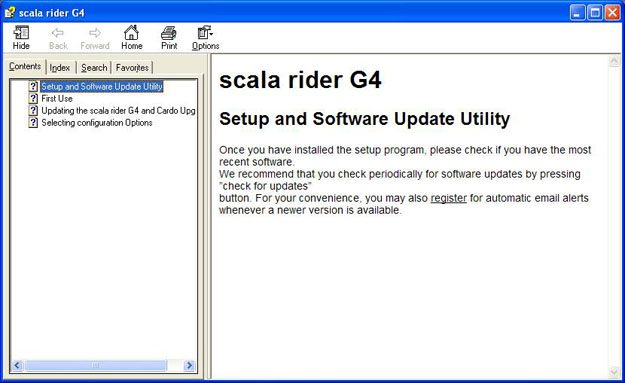Click topic icon beside 'Setup and Software Update'

pyautogui.click(x=33, y=86)
